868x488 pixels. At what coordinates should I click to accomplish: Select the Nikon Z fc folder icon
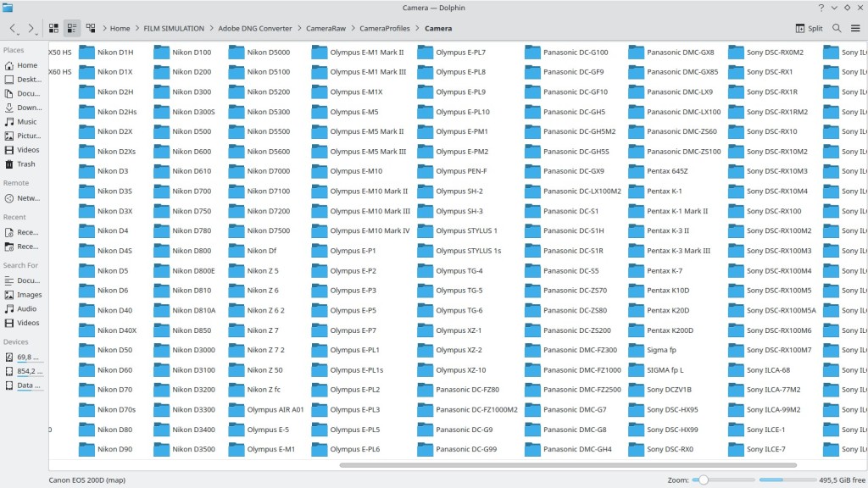(236, 390)
